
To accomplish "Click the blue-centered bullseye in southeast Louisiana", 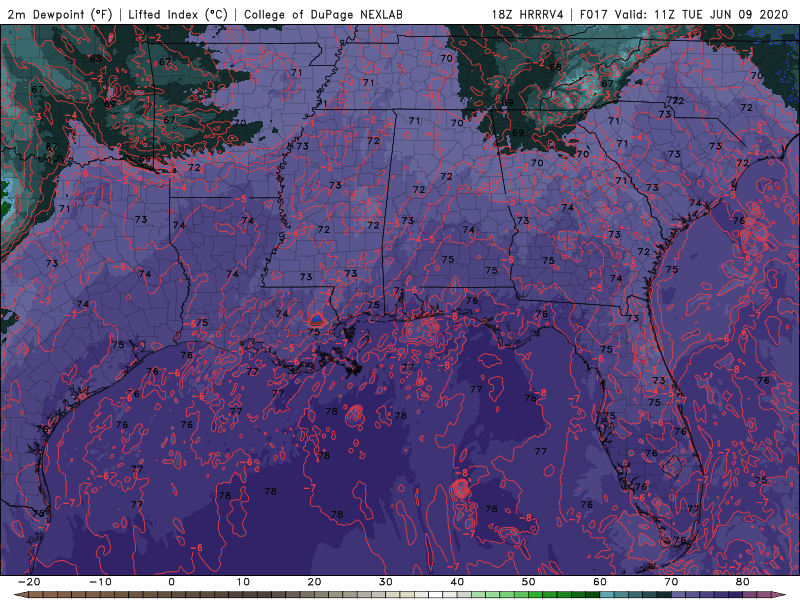I will 317,320.
